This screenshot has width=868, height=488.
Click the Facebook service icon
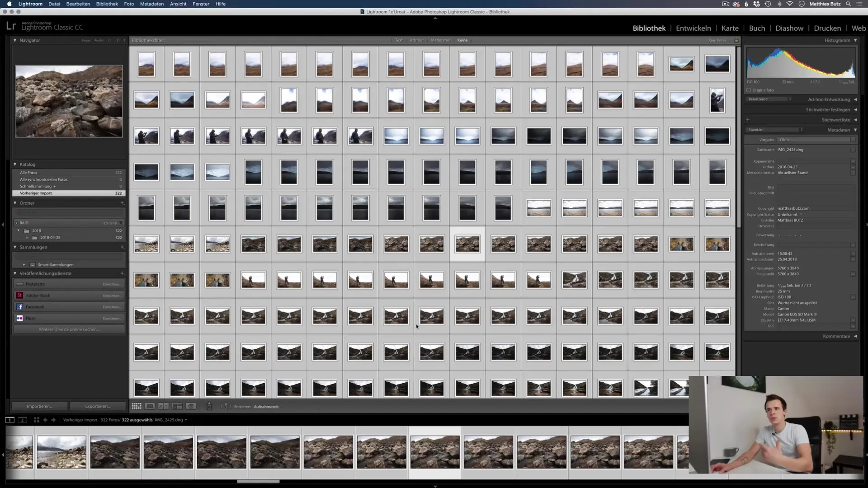(19, 307)
